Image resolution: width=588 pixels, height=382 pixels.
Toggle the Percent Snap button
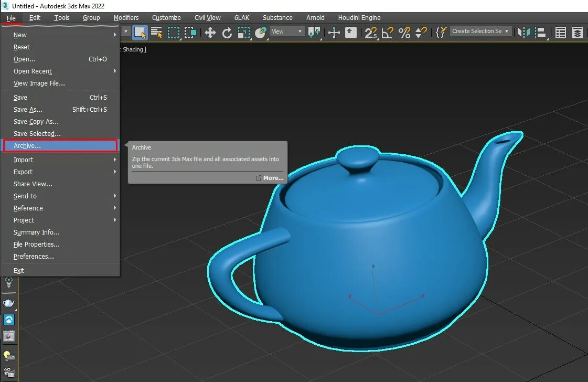pos(404,33)
